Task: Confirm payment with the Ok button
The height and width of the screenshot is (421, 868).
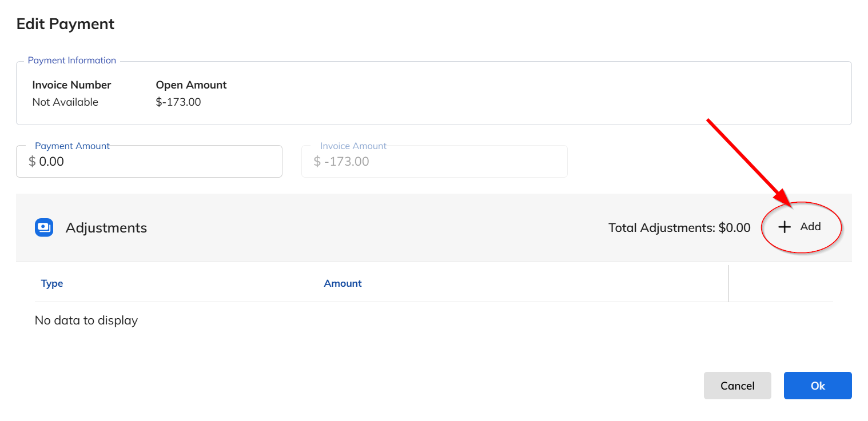Action: pos(818,386)
